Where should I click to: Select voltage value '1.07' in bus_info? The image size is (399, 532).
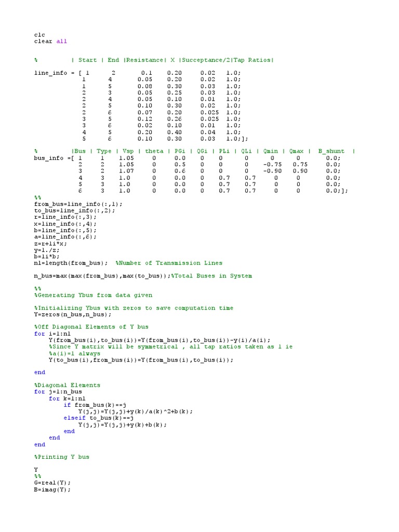[x=126, y=171]
